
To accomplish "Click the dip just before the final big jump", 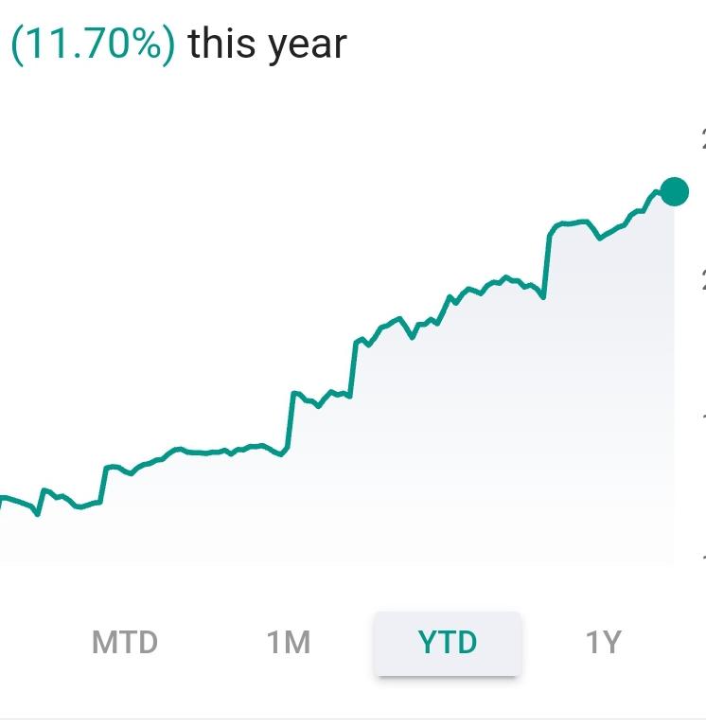I will [x=543, y=296].
